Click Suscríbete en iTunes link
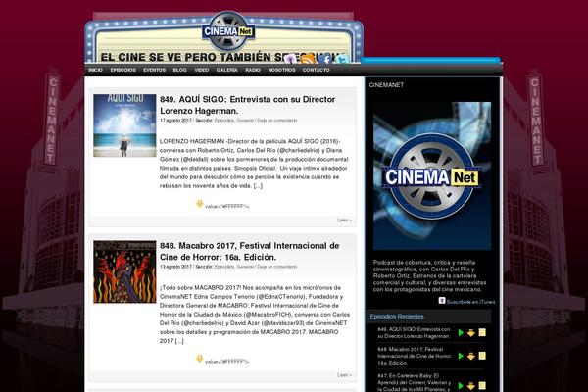 [470, 302]
